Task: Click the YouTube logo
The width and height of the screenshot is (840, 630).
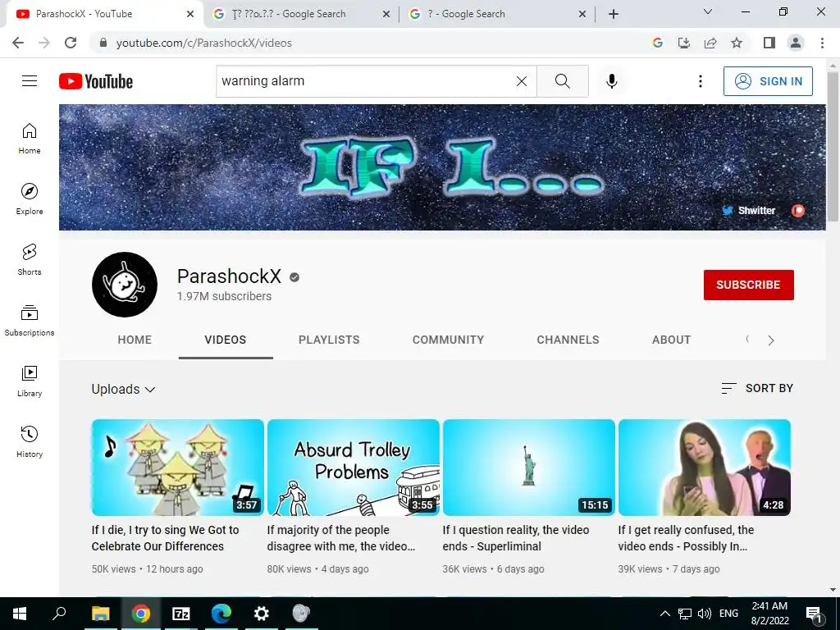Action: 96,81
